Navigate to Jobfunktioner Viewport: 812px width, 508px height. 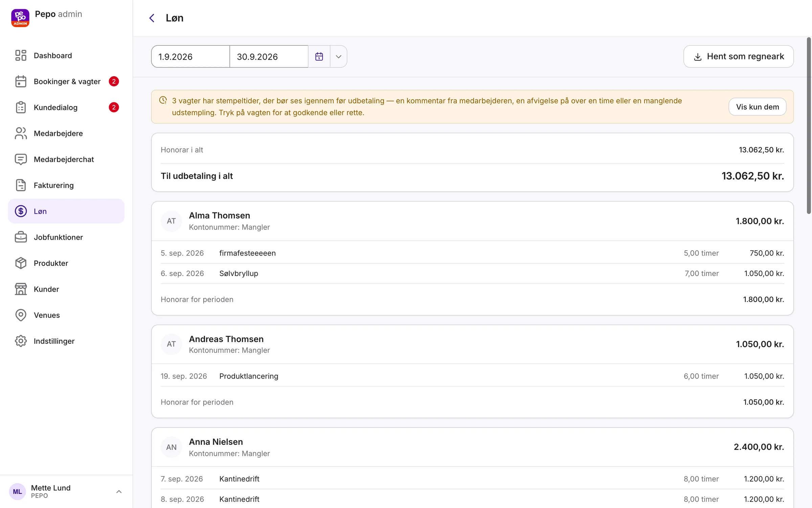[66, 237]
